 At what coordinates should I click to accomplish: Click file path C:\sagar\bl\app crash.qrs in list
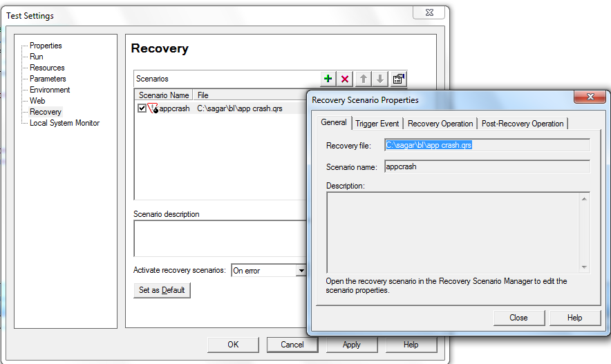tap(240, 108)
